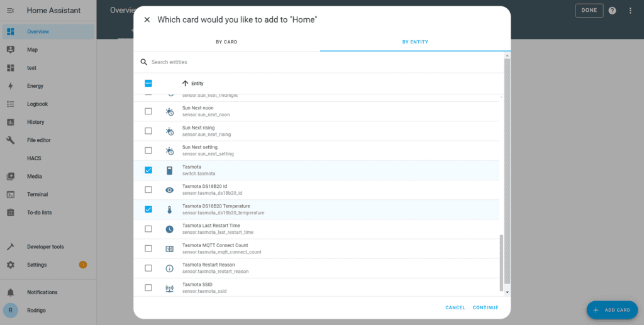Click the scrollbar up arrow

pyautogui.click(x=508, y=55)
